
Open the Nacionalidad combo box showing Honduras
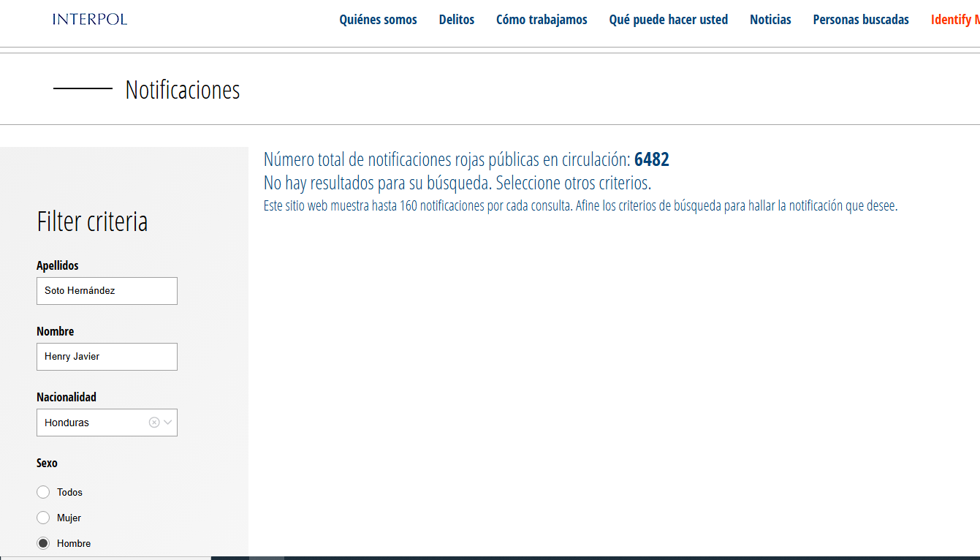point(91,423)
